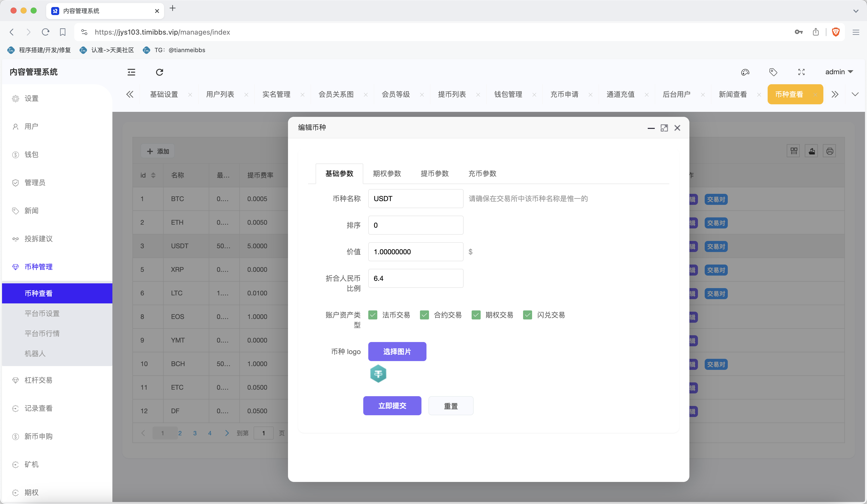Click the 币种名称 input field
This screenshot has height=504, width=867.
pos(416,198)
